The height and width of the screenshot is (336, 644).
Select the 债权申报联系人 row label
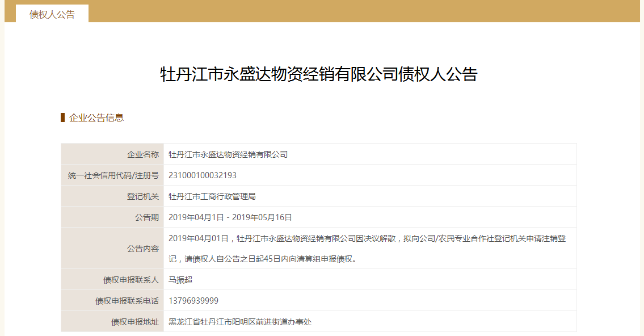[x=131, y=280]
